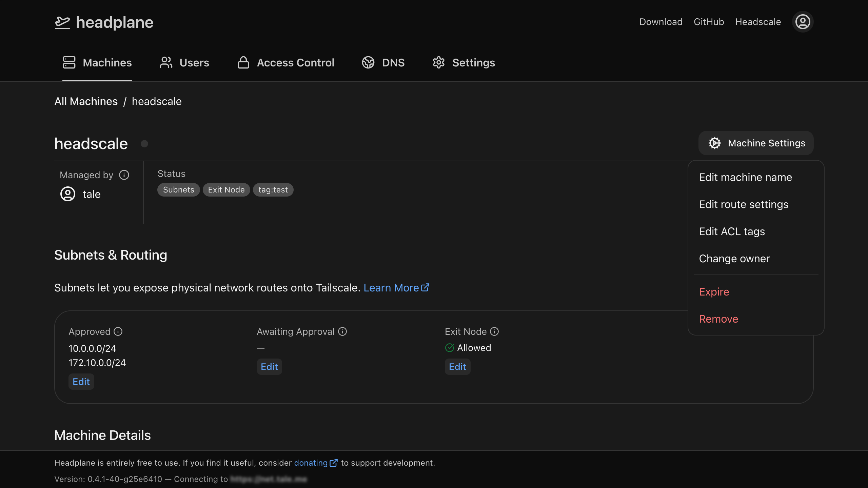This screenshot has height=488, width=868.
Task: Click Change owner in the menu
Action: click(734, 259)
